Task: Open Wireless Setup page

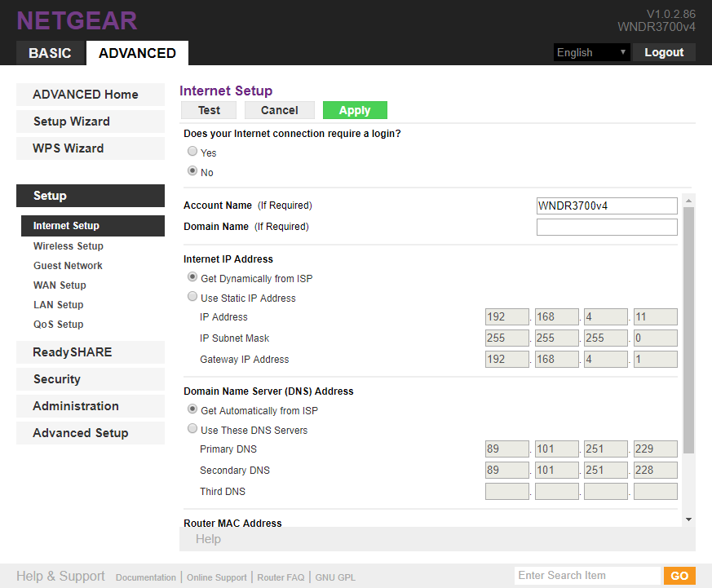Action: coord(69,246)
